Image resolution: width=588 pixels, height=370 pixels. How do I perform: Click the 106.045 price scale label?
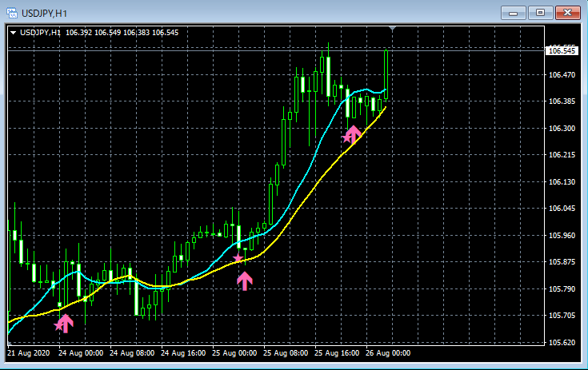(562, 209)
